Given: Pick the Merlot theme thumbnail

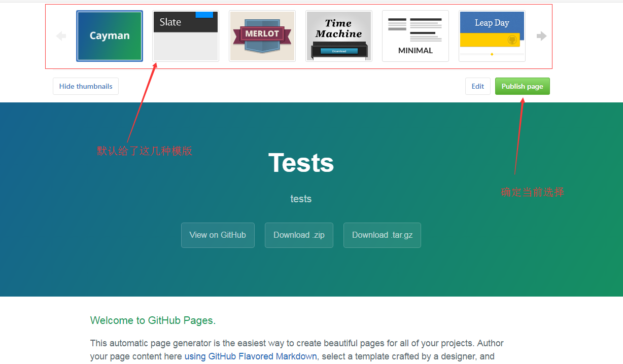Looking at the screenshot, I should [x=262, y=36].
